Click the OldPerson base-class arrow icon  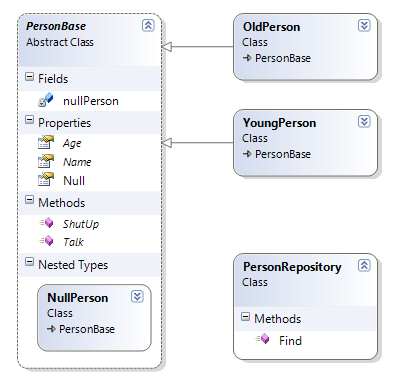tap(247, 58)
